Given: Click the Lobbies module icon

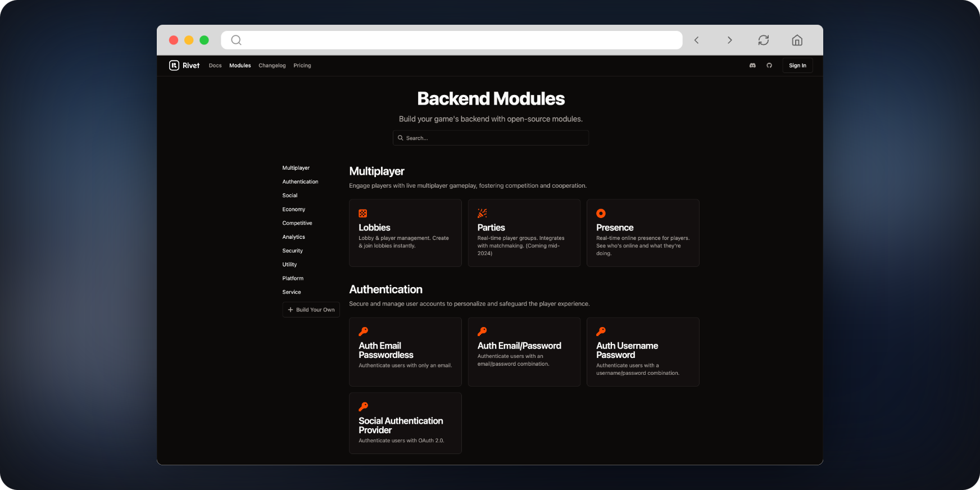Looking at the screenshot, I should coord(363,214).
